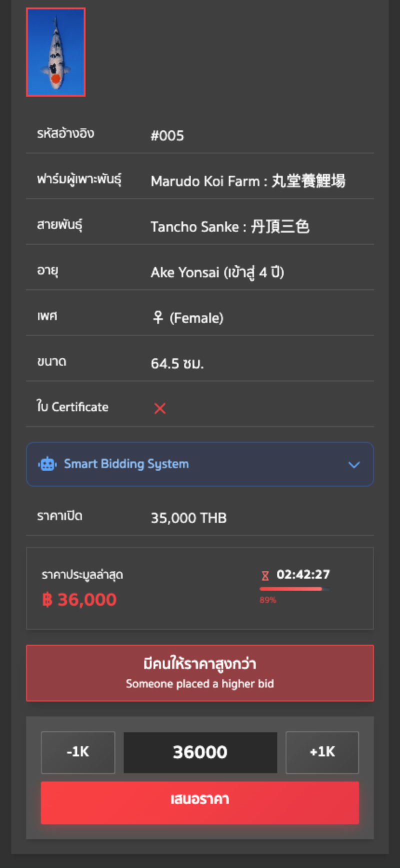
Task: Click the 36000 bid amount field
Action: click(x=200, y=752)
